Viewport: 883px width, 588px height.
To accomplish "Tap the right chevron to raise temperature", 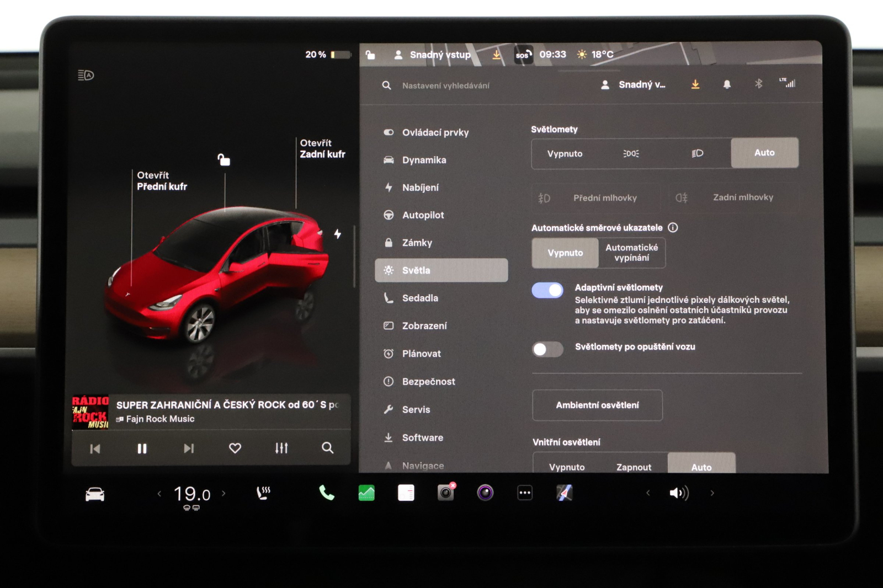I will click(x=224, y=494).
